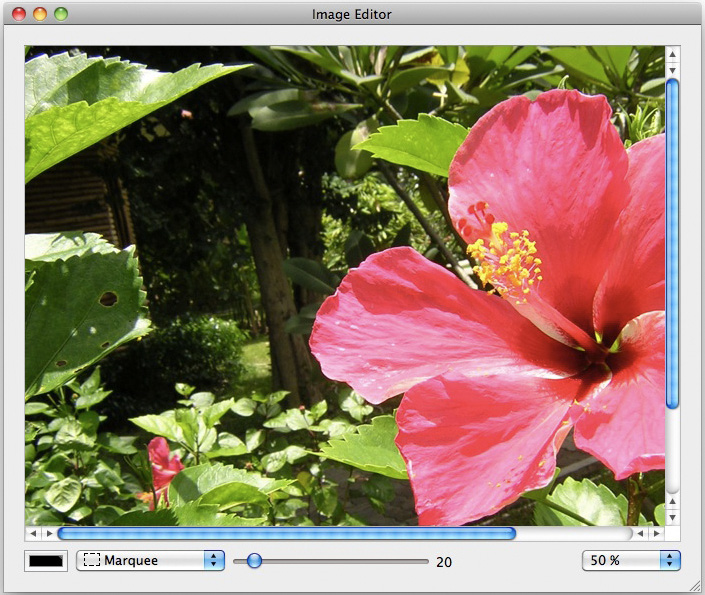Click the Image Editor window title

tap(352, 14)
